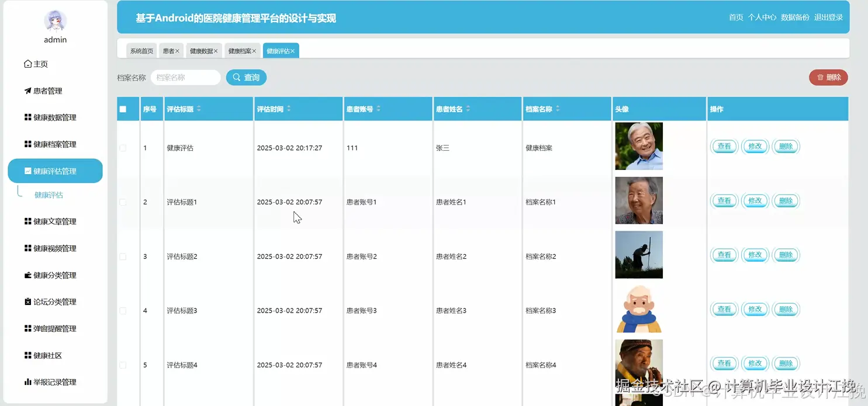Focus the 档案名称 search input
Screen dimensions: 868x406
tap(186, 78)
